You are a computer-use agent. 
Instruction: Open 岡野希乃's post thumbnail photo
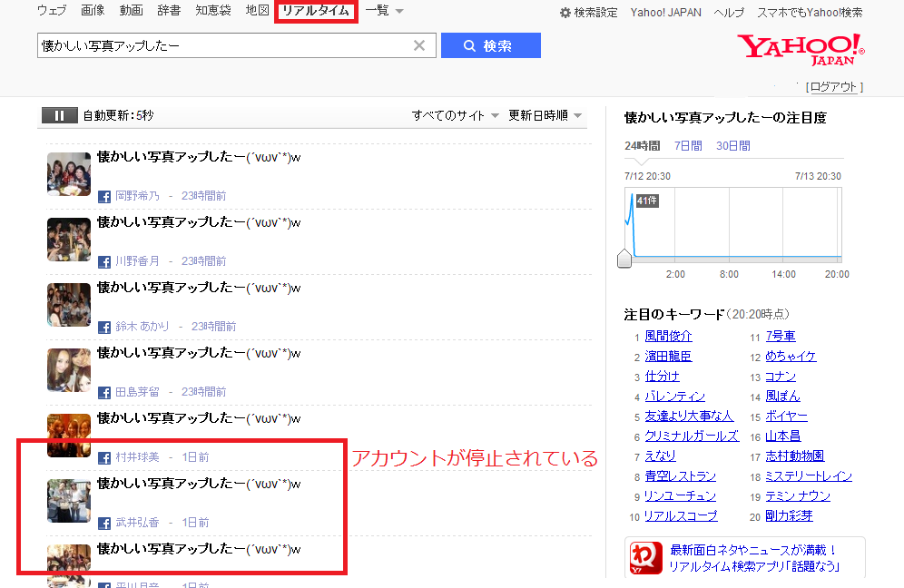(x=69, y=174)
